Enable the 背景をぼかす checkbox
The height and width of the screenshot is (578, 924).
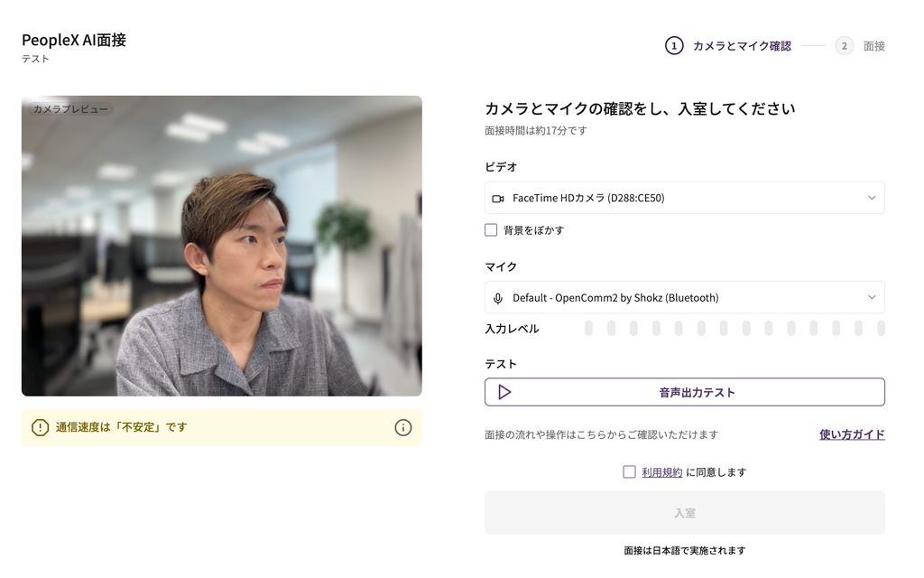coord(491,230)
